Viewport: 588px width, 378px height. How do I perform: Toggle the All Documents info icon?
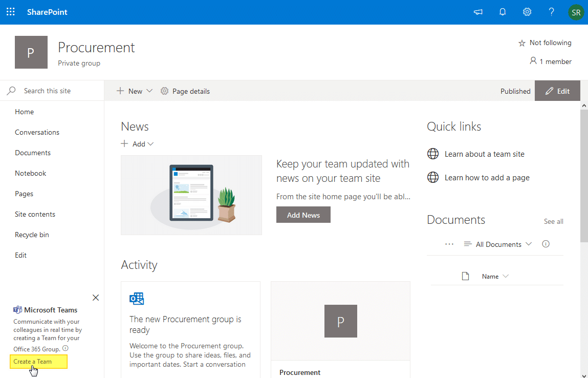coord(546,244)
